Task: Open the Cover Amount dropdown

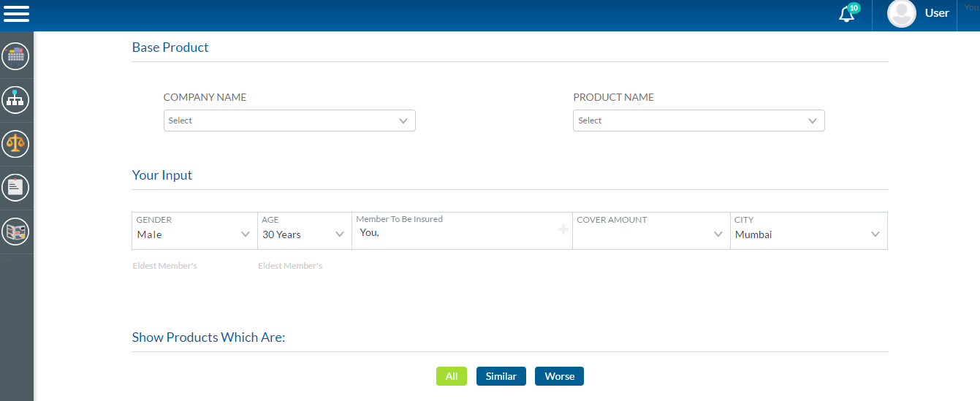Action: point(651,234)
